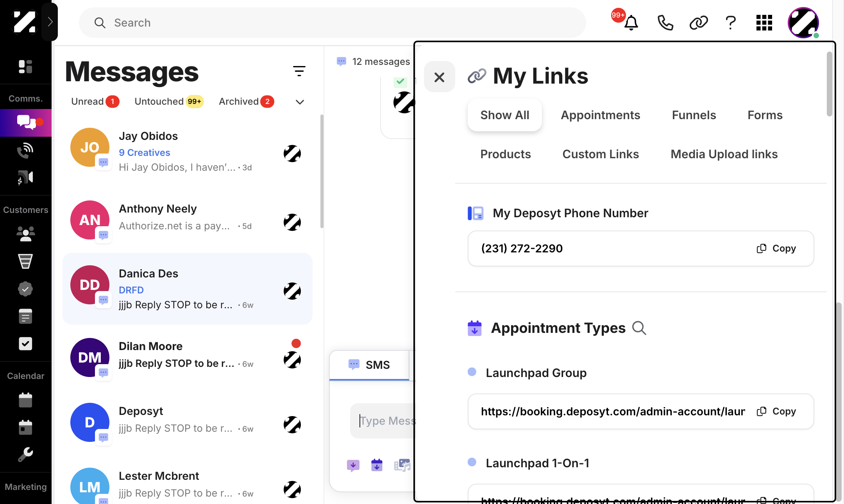Screen dimensions: 844x504
Task: Click the top search field
Action: point(332,23)
